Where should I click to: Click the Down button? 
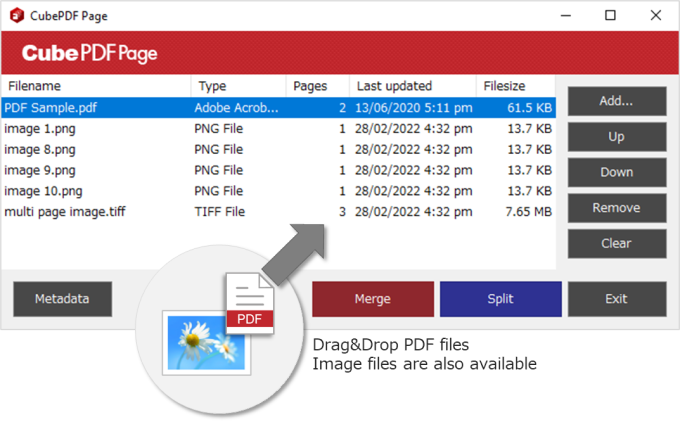coord(617,172)
